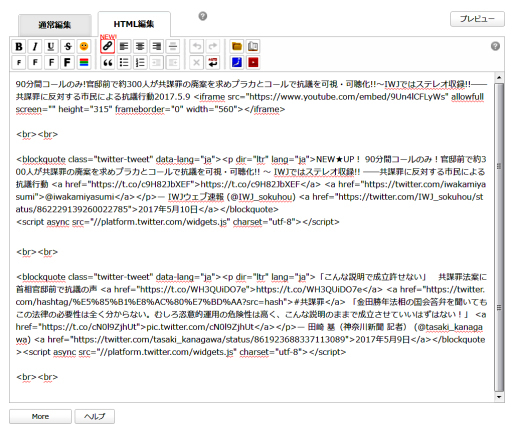
Task: Click the editor vertical scrollbar thumb
Action: (x=499, y=237)
